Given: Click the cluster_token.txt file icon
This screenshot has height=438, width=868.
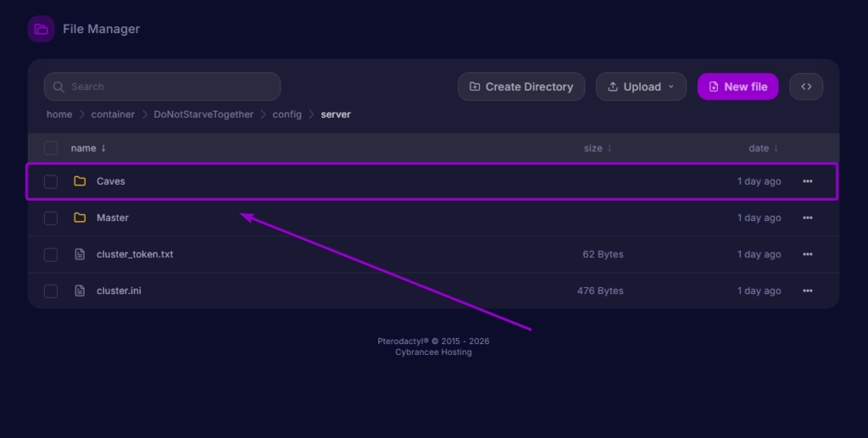Looking at the screenshot, I should point(80,254).
